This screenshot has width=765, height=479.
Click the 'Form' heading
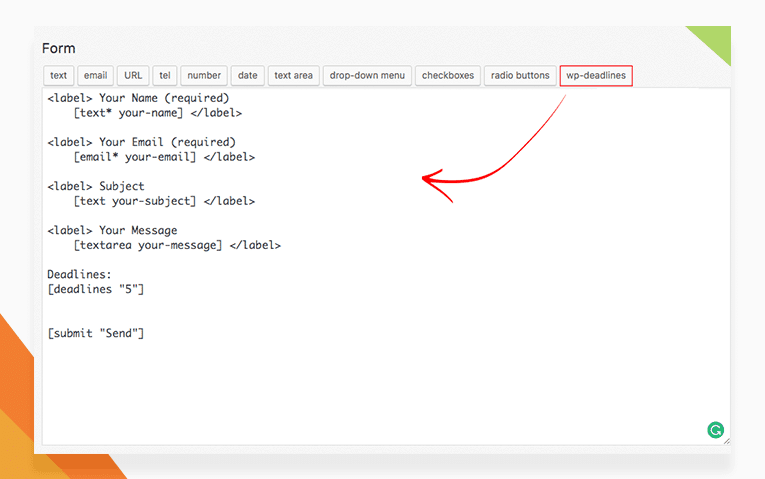click(x=59, y=48)
